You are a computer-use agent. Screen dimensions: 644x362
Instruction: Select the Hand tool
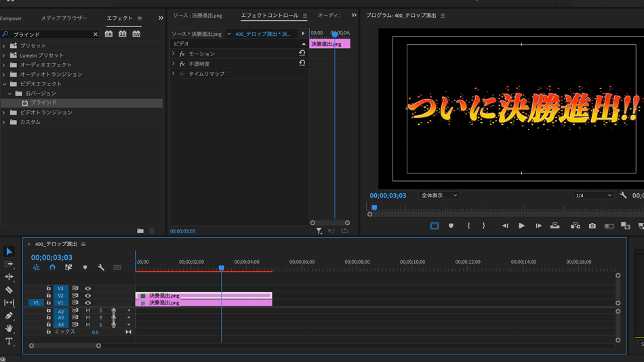pos(9,329)
